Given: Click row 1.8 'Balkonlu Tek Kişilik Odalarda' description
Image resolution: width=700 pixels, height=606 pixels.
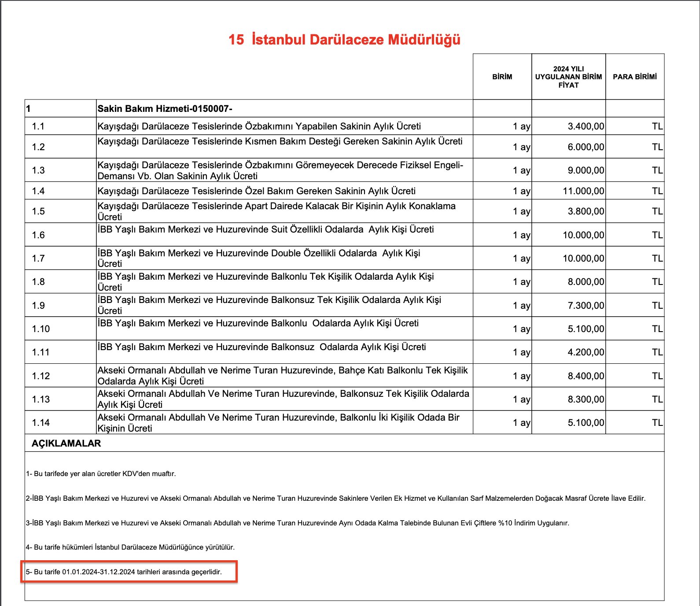Looking at the screenshot, I should tap(265, 282).
